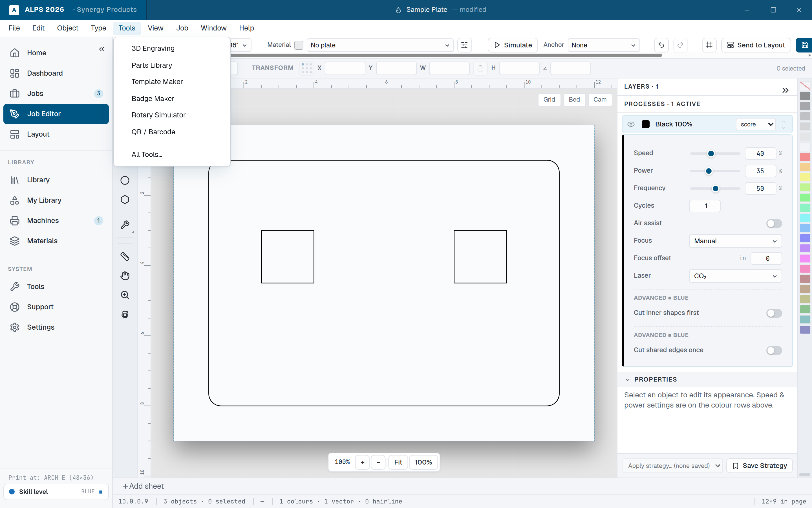Toggle the Cam overlay
The height and width of the screenshot is (508, 812).
(600, 99)
